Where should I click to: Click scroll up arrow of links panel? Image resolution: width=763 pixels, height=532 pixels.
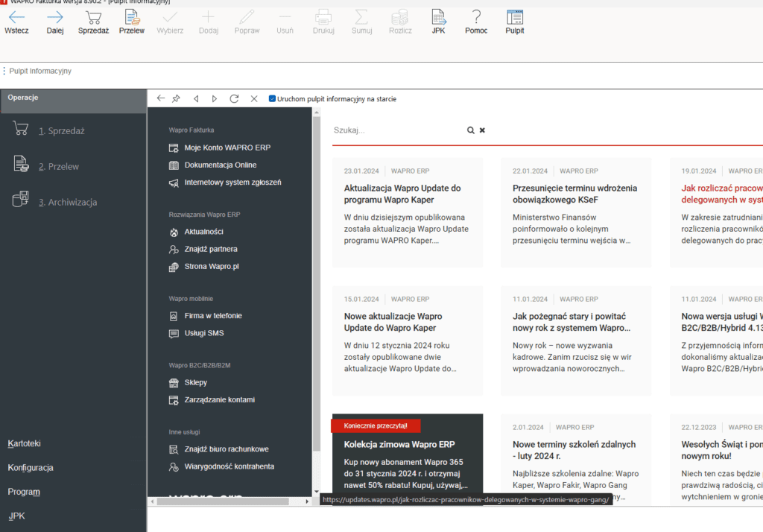click(316, 112)
